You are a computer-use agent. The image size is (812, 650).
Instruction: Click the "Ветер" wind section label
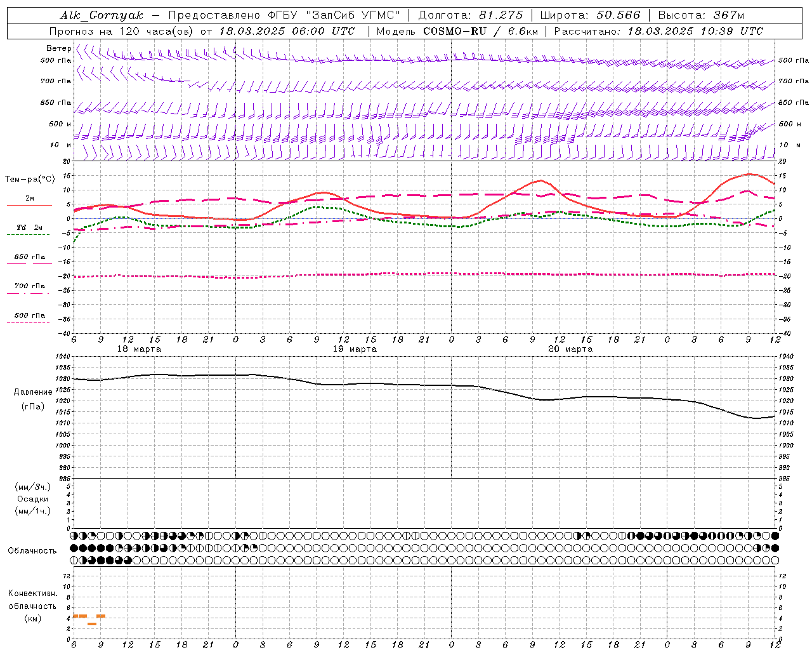pos(59,48)
